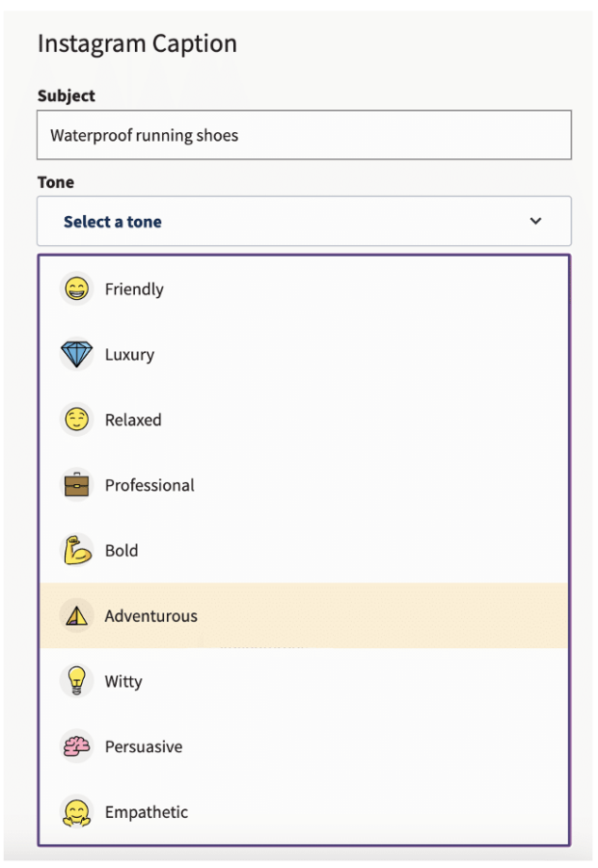Click the Subject field with Waterproof running shoes
The image size is (598, 868).
304,135
